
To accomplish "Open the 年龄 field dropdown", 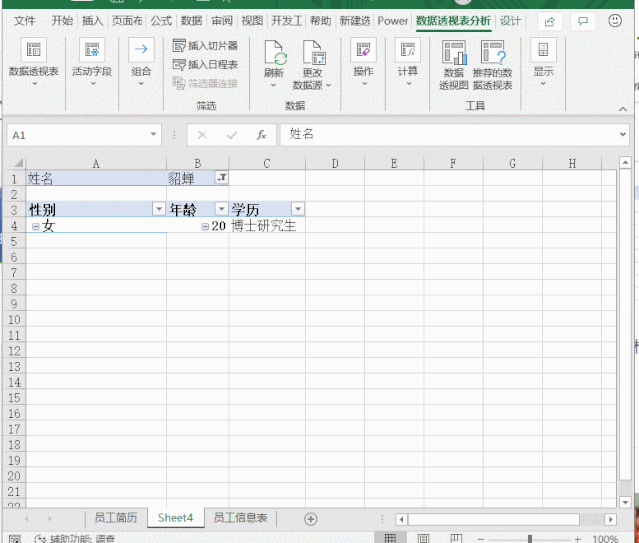I will pos(221,209).
